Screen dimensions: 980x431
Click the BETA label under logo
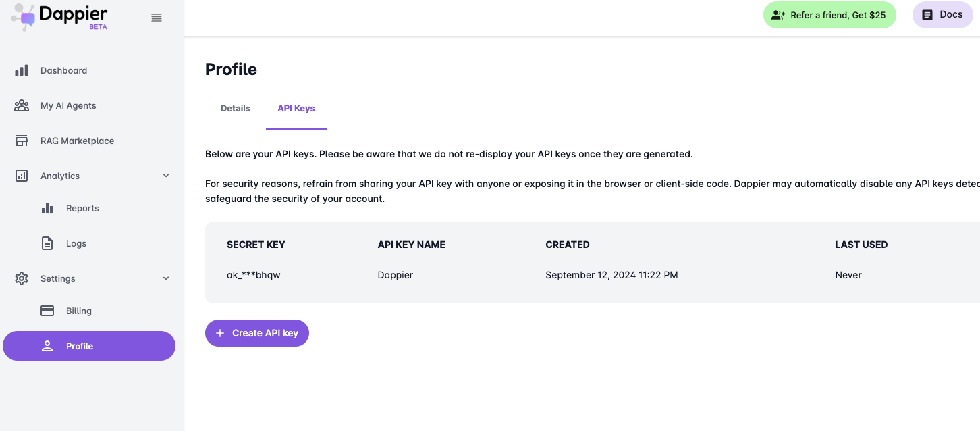[x=98, y=27]
